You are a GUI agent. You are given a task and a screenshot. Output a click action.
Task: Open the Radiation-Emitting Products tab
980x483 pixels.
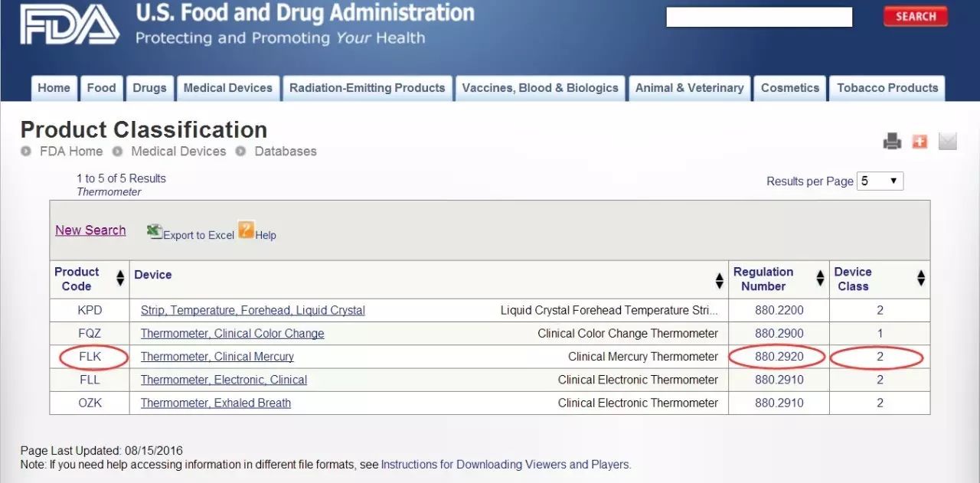[367, 88]
